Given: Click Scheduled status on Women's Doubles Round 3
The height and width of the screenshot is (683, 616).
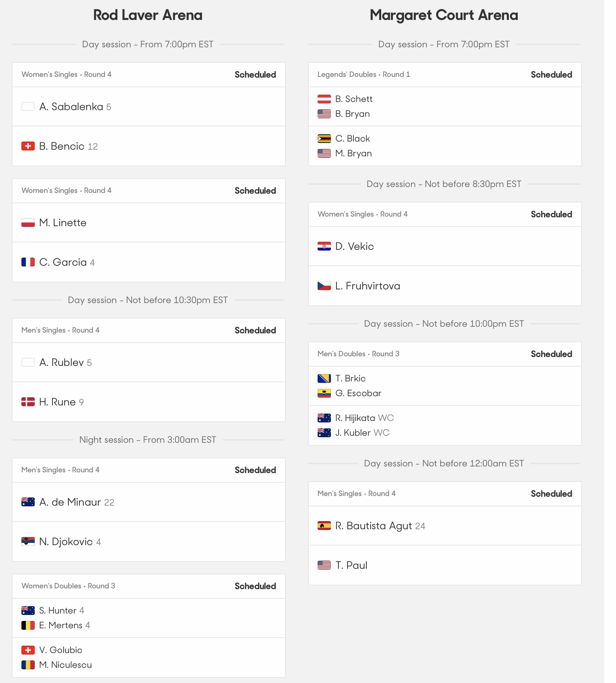Looking at the screenshot, I should pos(255,586).
